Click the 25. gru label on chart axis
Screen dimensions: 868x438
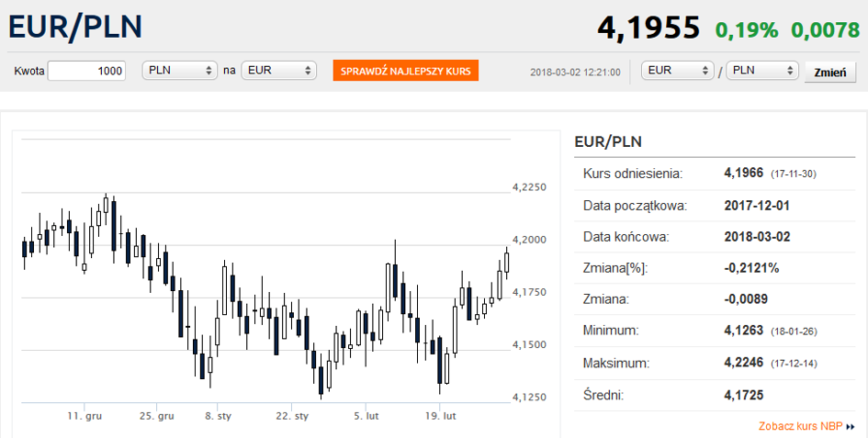(157, 416)
